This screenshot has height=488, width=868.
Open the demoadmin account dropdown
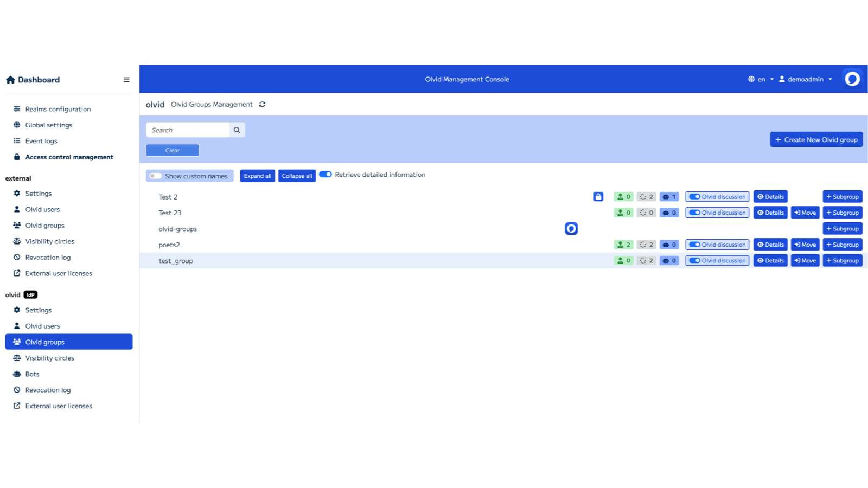coord(807,79)
